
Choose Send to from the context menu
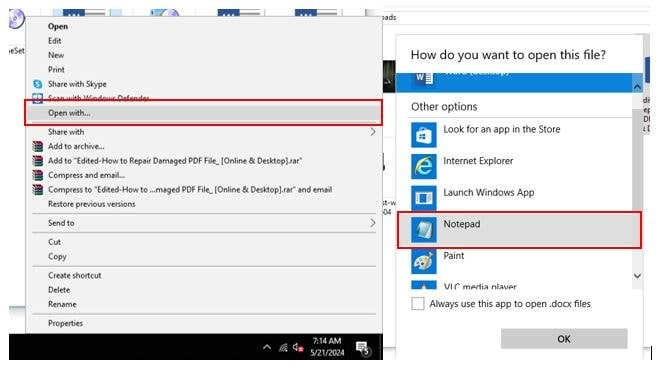pyautogui.click(x=61, y=223)
